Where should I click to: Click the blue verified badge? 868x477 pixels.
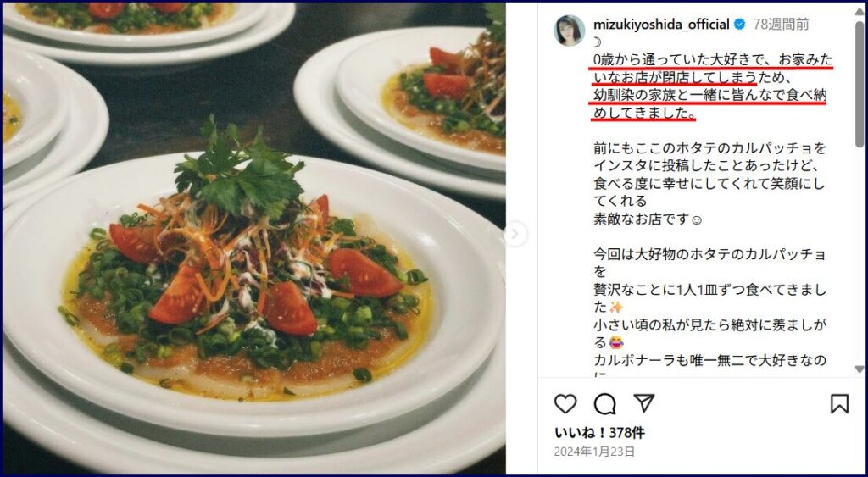[739, 25]
